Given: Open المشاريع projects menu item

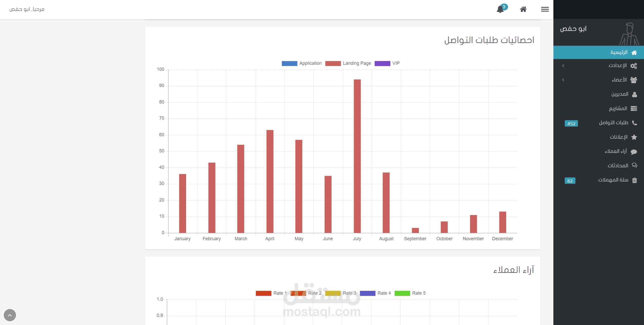Looking at the screenshot, I should click(618, 109).
